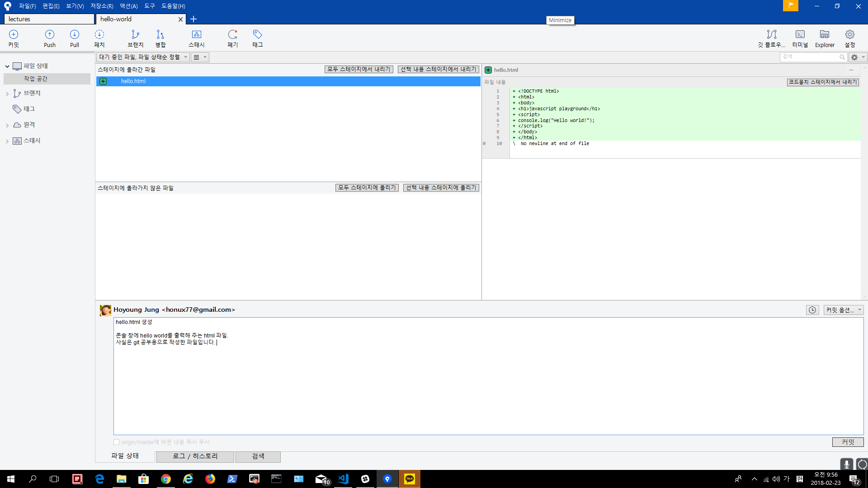Fetch updates using the 페치 icon
Screen dimensions: 868x488
[99, 38]
